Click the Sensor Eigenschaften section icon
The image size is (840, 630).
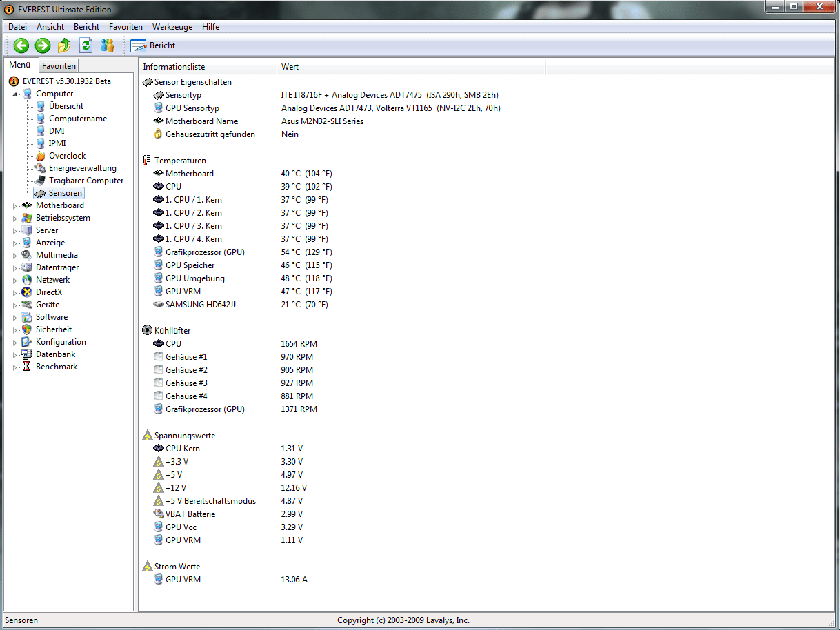click(147, 82)
